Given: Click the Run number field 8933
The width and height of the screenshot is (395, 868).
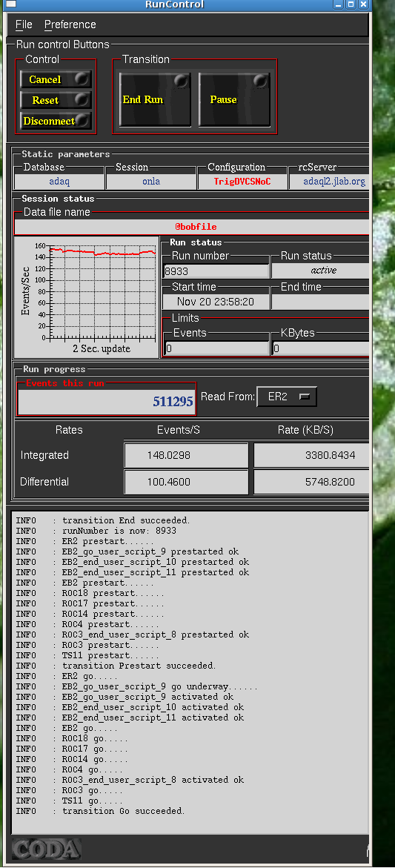Looking at the screenshot, I should tap(216, 271).
